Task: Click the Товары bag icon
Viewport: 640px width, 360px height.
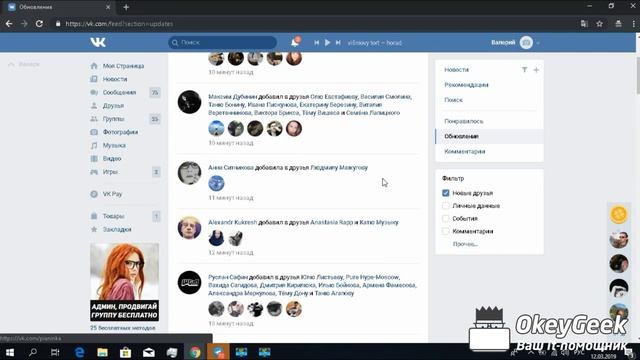Action: click(94, 216)
